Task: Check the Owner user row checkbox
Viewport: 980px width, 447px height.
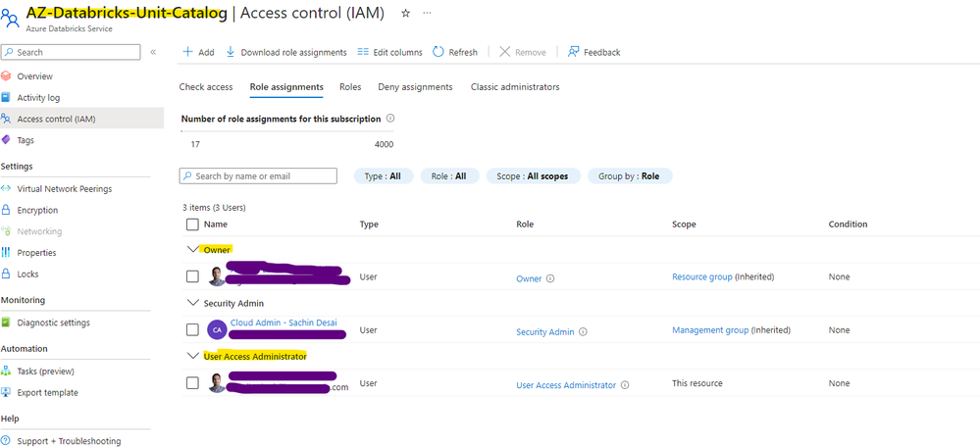Action: coord(192,277)
